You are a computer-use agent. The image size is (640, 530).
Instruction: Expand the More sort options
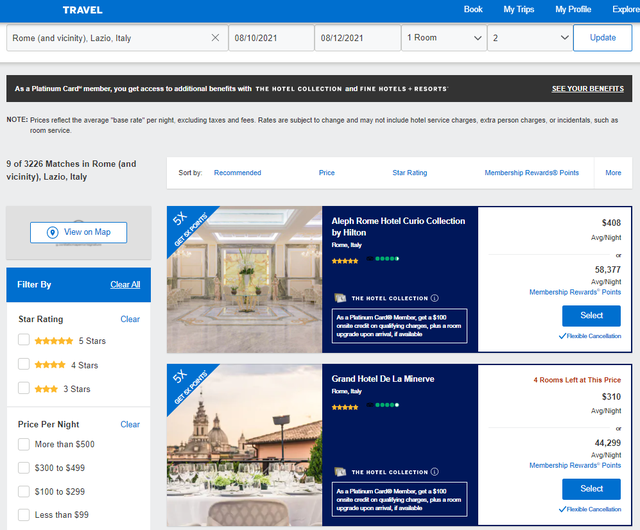(x=613, y=173)
